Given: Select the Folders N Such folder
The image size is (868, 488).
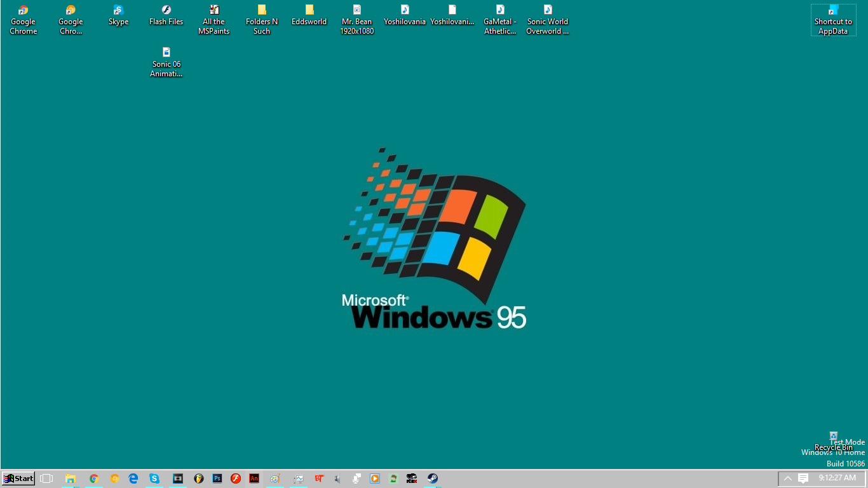Looking at the screenshot, I should point(262,20).
